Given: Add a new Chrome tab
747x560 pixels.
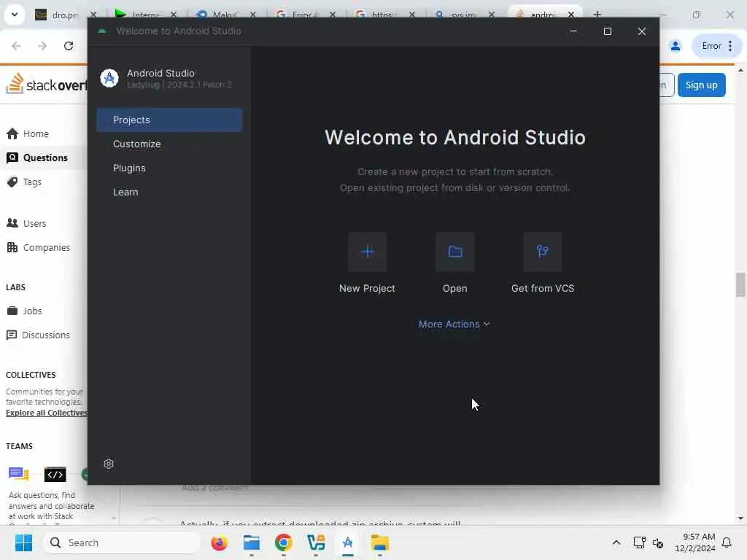Looking at the screenshot, I should point(597,15).
